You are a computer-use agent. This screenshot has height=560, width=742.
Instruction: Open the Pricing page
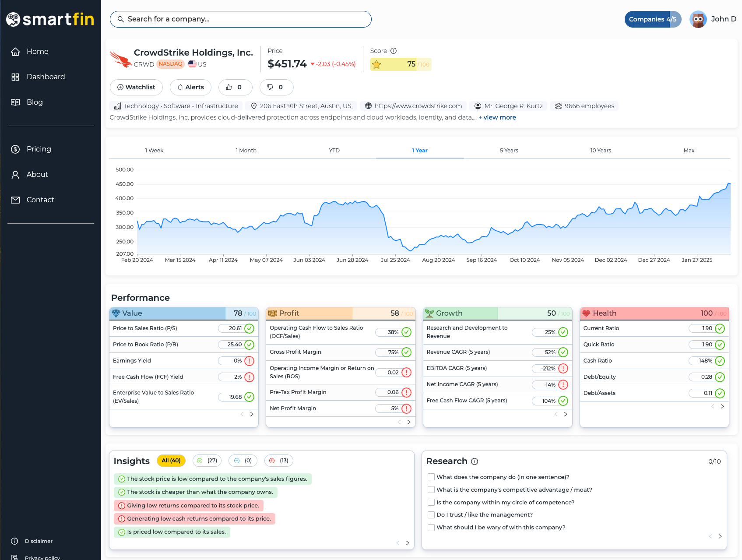[x=31, y=149]
